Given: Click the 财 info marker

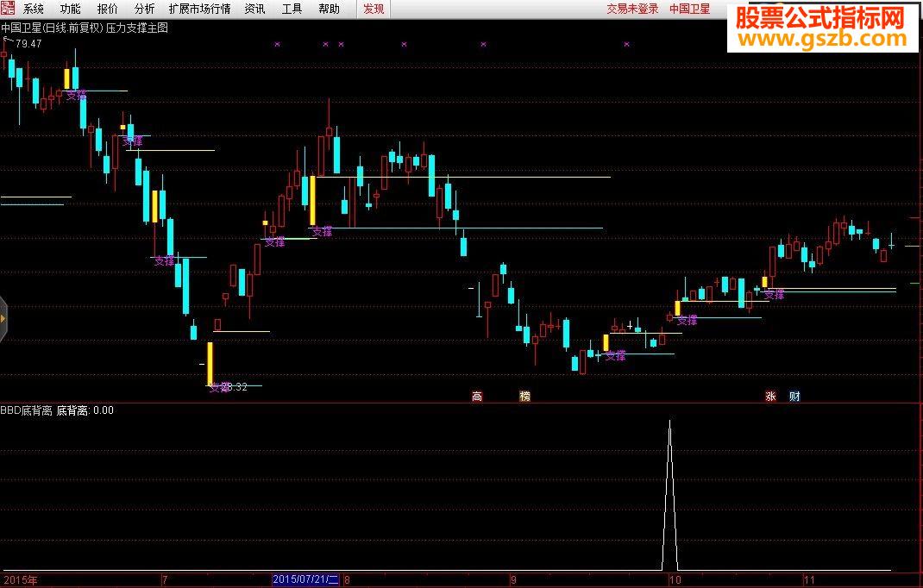Looking at the screenshot, I should point(794,396).
